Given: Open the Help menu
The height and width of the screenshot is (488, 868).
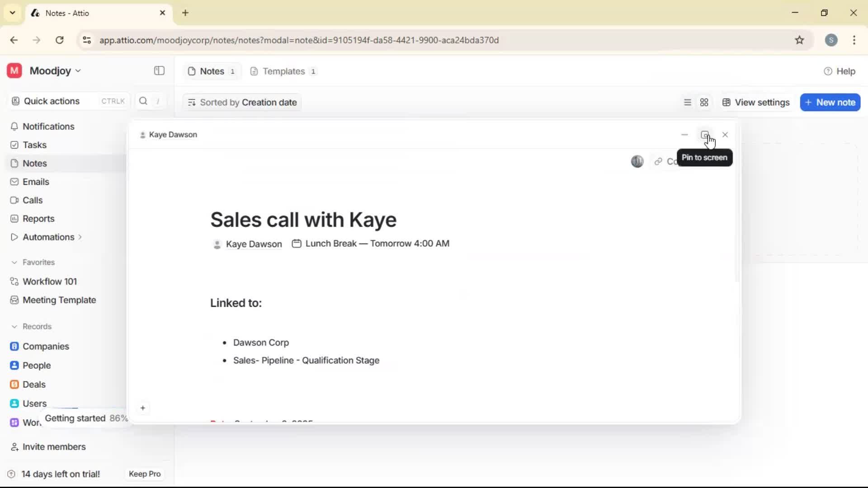Looking at the screenshot, I should coord(840,71).
